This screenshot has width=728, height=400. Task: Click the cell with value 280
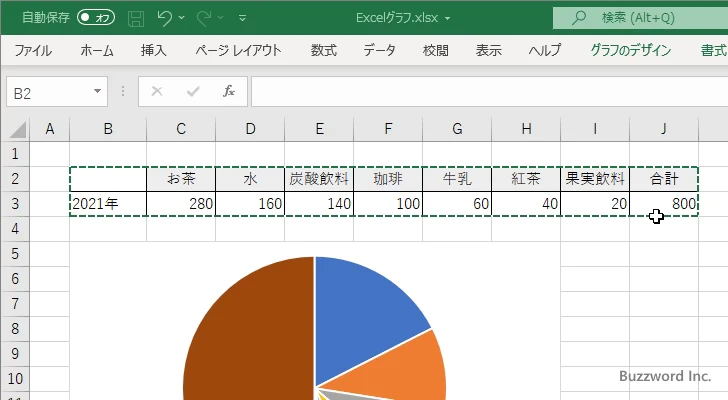click(181, 204)
